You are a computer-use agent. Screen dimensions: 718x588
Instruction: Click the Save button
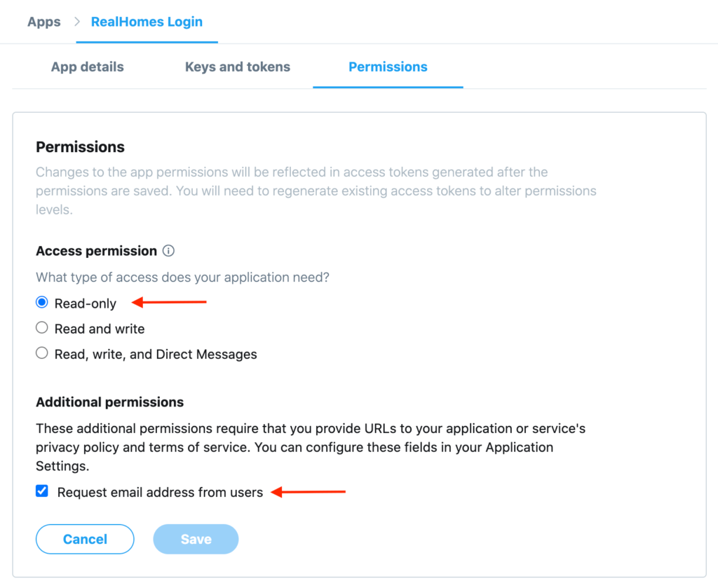[x=196, y=539]
